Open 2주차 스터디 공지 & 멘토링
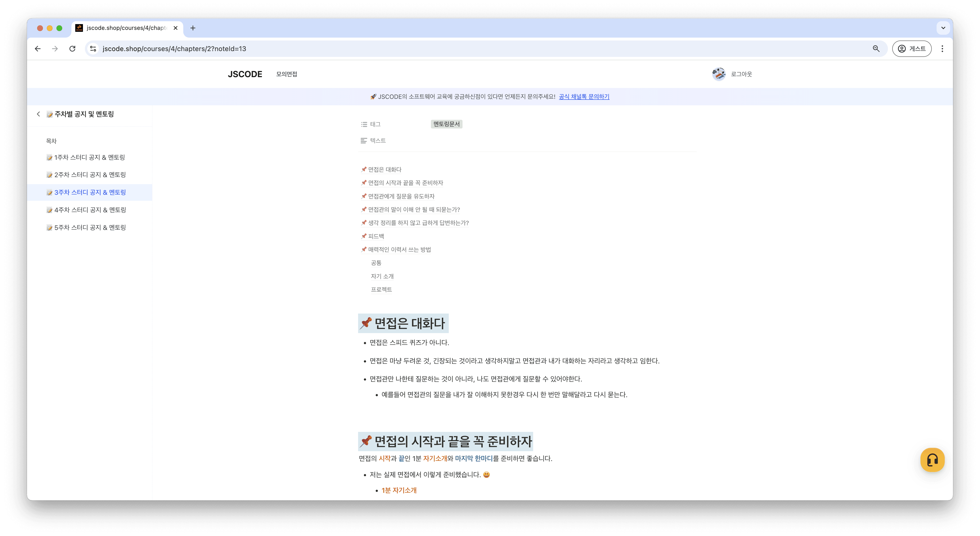Image resolution: width=980 pixels, height=536 pixels. (x=86, y=175)
